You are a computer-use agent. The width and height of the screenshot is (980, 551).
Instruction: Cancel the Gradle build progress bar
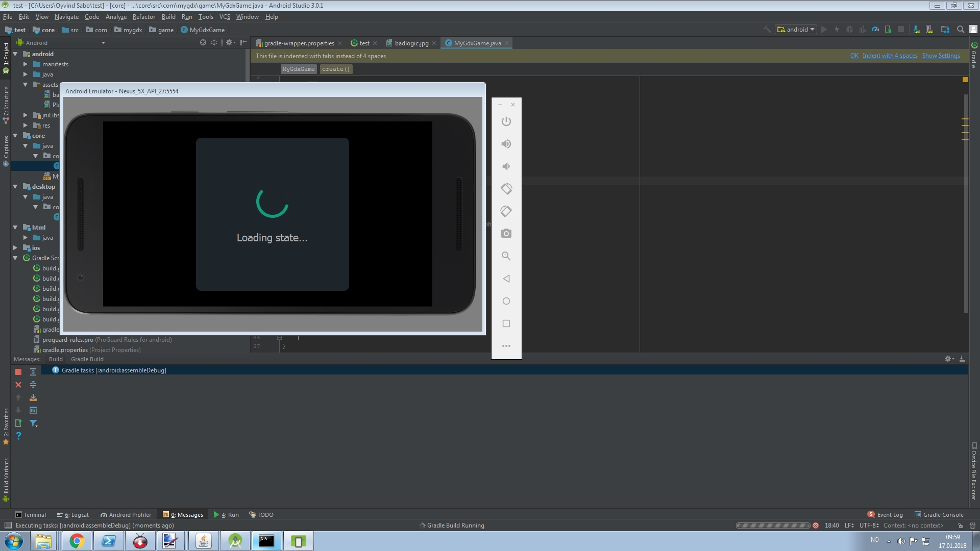(816, 525)
